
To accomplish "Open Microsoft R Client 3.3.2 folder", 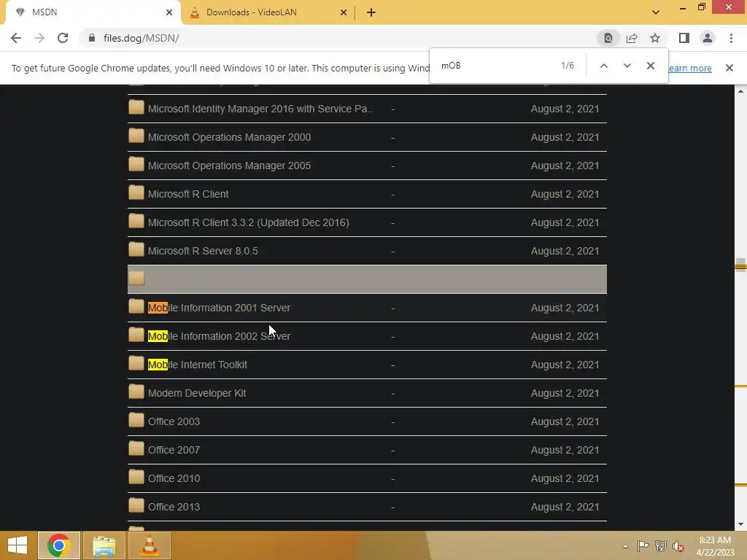I will point(248,222).
